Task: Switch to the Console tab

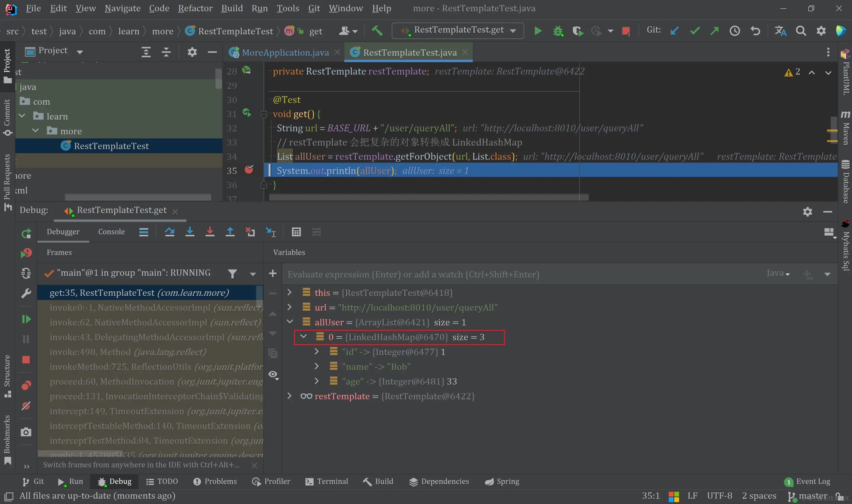Action: 112,232
